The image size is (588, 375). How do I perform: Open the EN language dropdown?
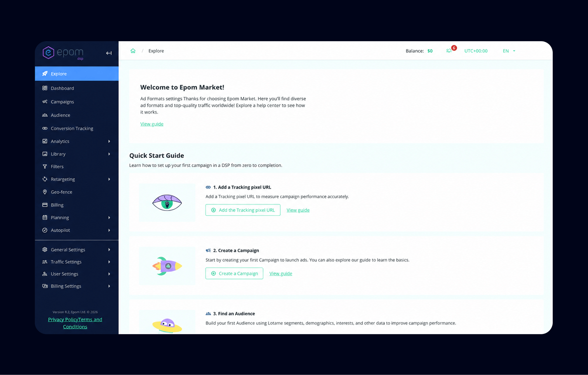coord(509,51)
